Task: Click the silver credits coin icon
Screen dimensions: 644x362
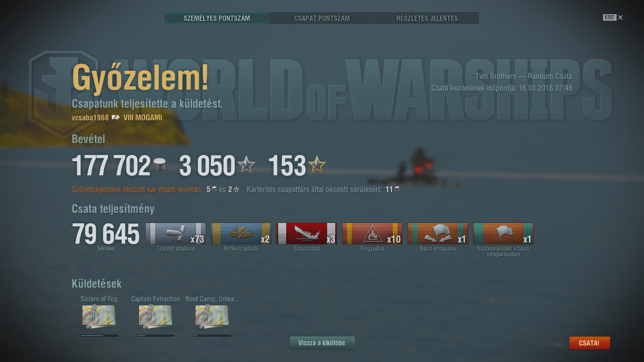Action: 160,165
